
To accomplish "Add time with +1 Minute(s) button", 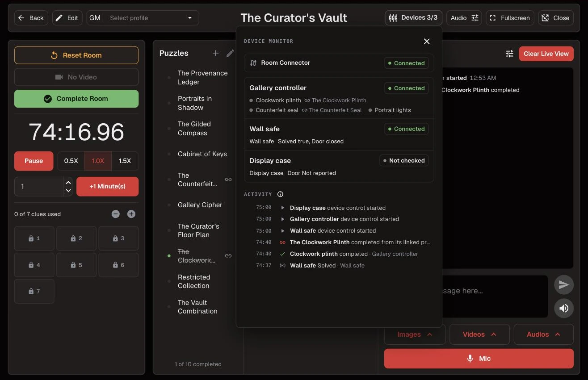I will [x=107, y=187].
